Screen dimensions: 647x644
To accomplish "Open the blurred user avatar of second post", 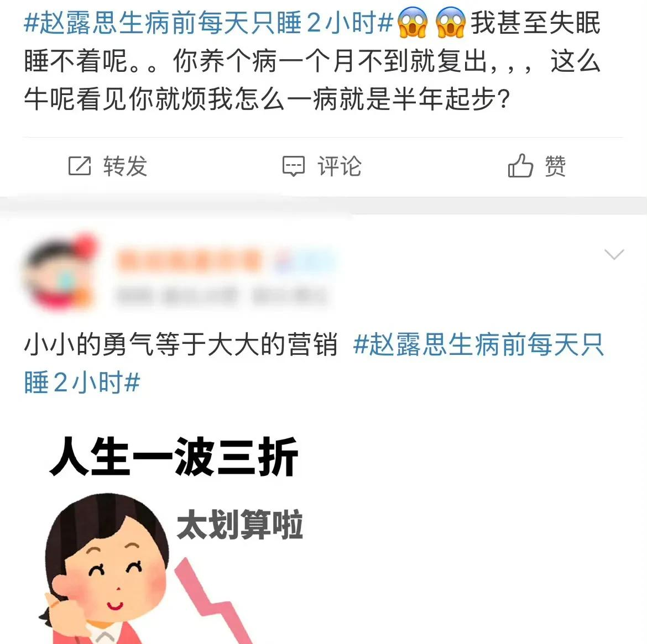I will click(60, 271).
